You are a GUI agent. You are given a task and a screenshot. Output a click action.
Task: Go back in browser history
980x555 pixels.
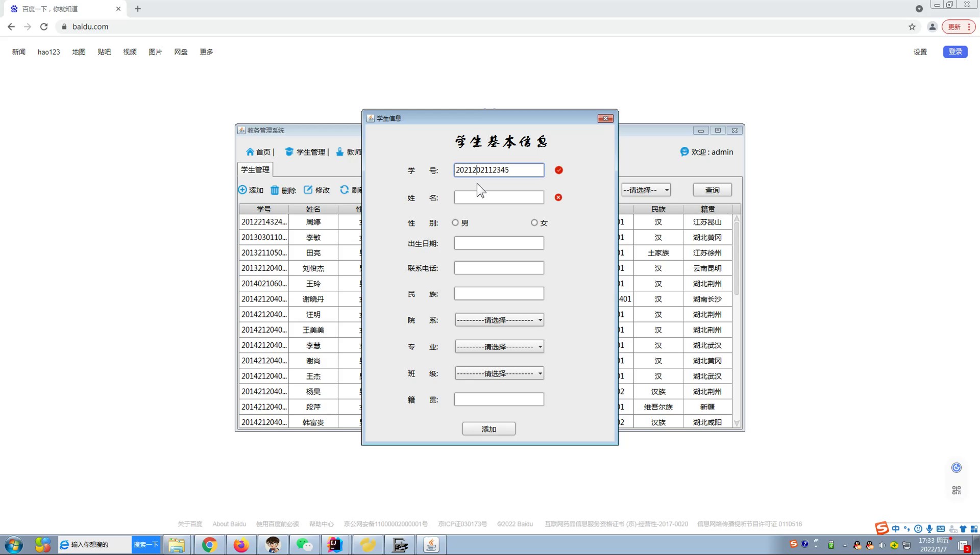[x=11, y=27]
